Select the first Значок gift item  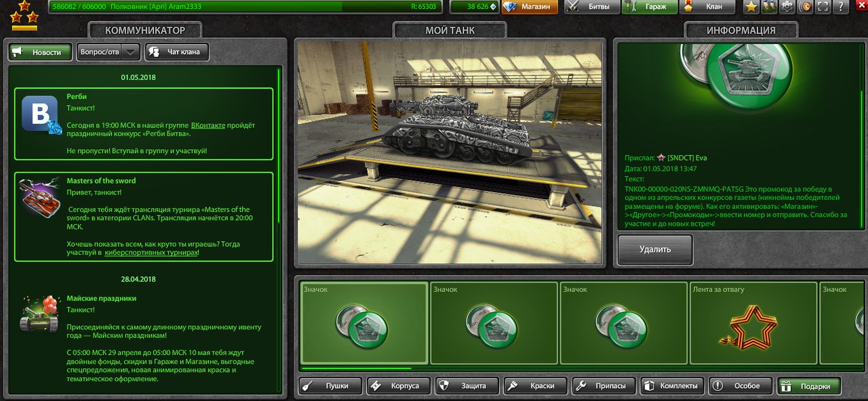[x=364, y=323]
